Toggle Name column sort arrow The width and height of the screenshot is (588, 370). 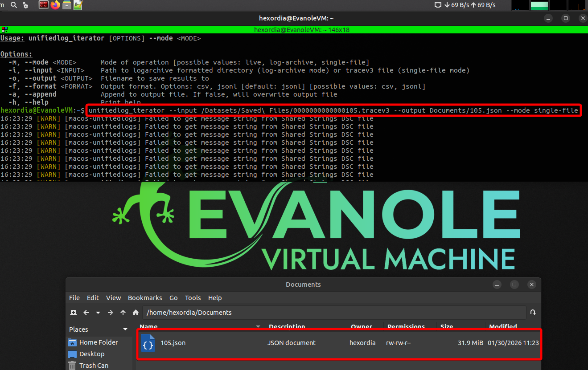point(258,327)
